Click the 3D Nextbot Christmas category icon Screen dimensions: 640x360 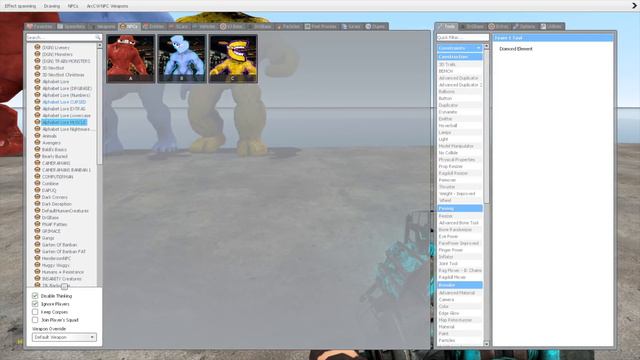37,75
